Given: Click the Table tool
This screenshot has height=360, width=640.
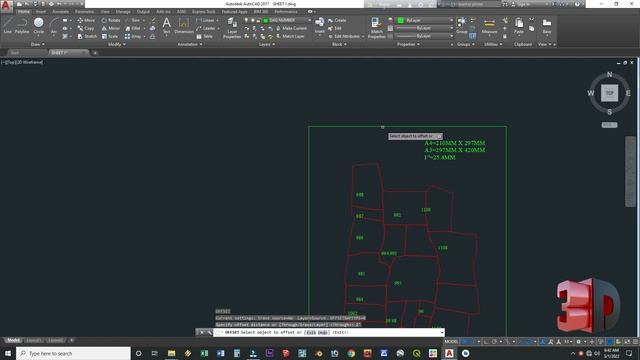Looking at the screenshot, I should (205, 36).
